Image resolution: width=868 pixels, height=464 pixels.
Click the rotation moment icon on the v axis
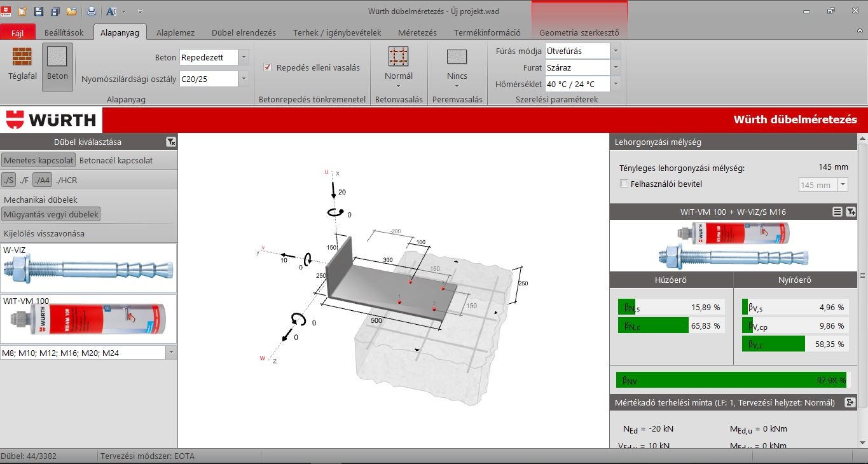point(308,259)
